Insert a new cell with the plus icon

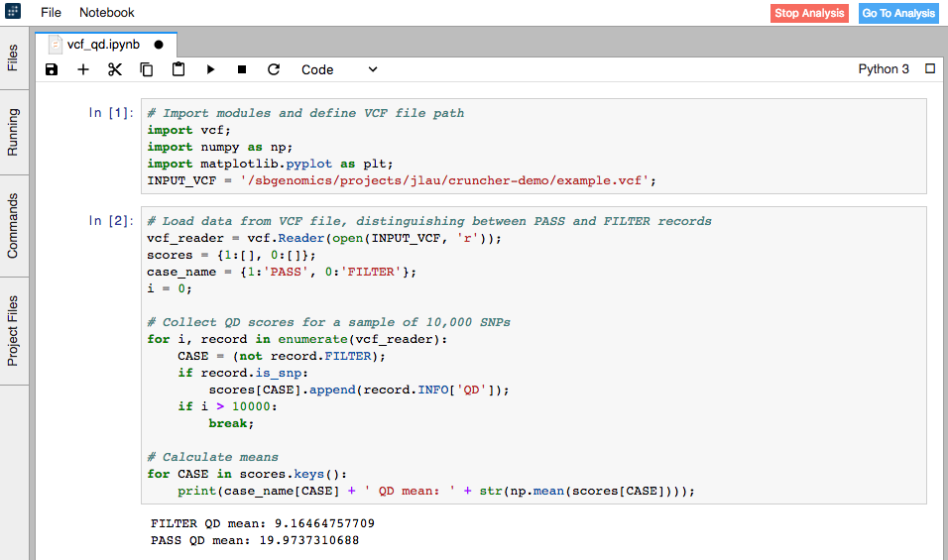click(x=83, y=69)
